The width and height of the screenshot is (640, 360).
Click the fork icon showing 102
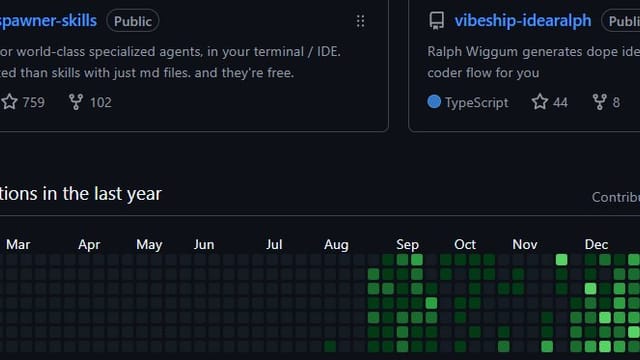pos(76,102)
